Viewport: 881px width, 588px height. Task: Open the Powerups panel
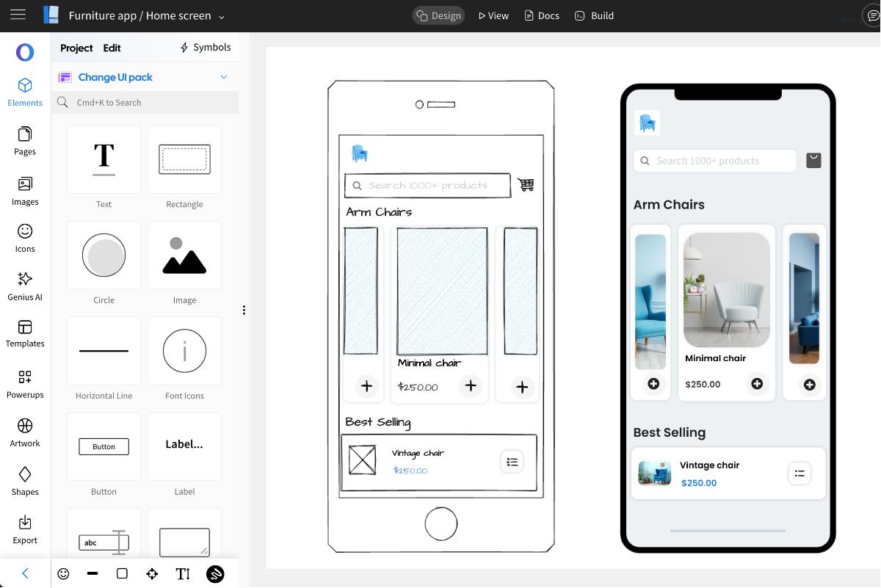pos(25,383)
